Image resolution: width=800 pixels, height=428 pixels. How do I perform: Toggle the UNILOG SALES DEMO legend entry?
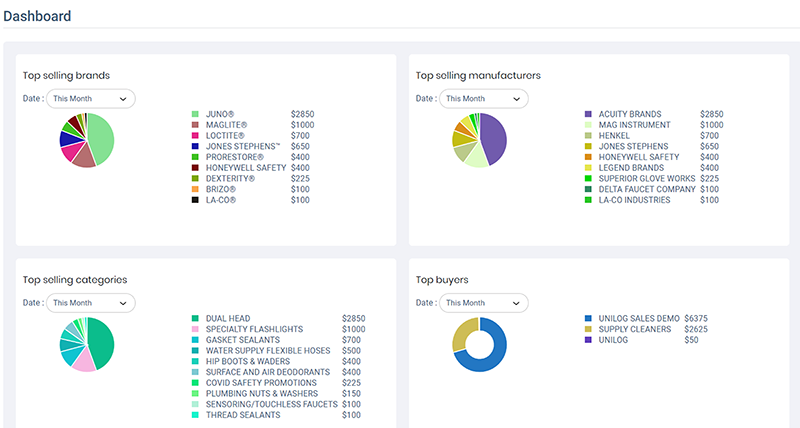coord(638,318)
